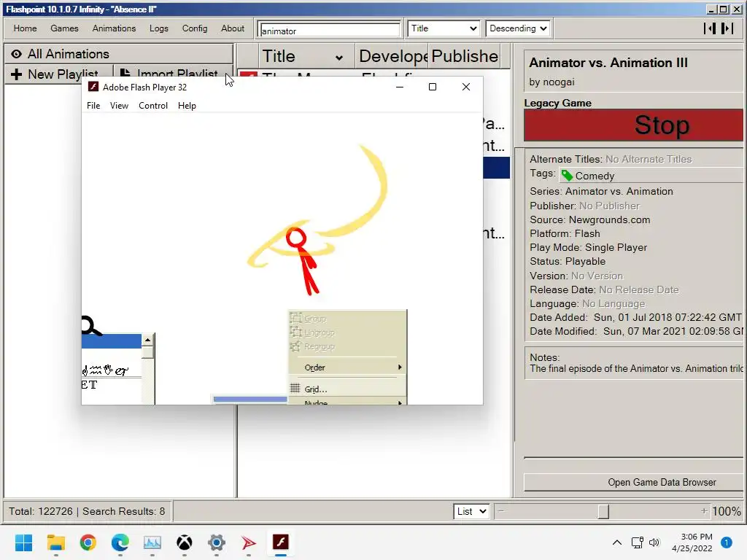Viewport: 747px width, 560px height.
Task: Select the All Animations playlist
Action: tap(119, 54)
